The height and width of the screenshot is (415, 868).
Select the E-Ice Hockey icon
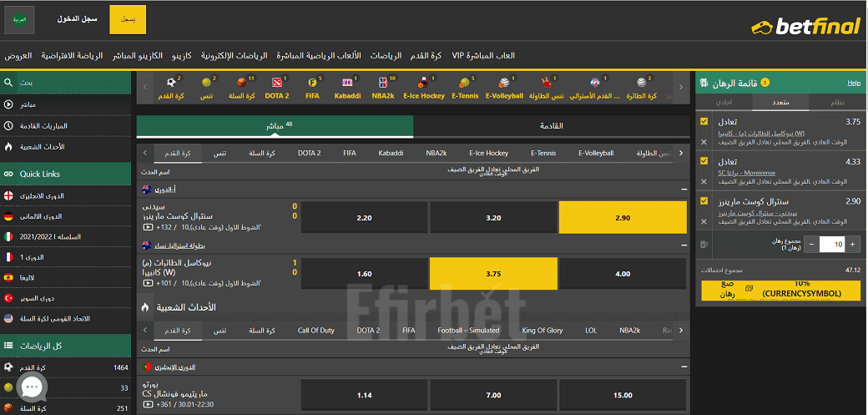(x=423, y=83)
